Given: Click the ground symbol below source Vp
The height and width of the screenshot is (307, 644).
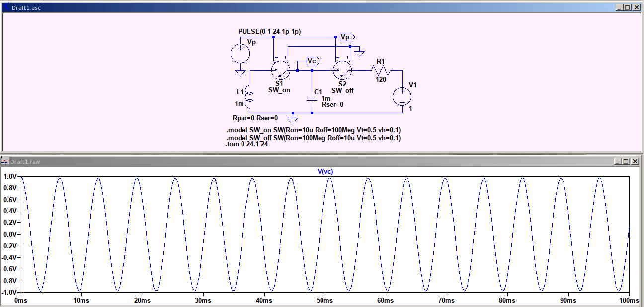Looking at the screenshot, I should click(x=240, y=73).
